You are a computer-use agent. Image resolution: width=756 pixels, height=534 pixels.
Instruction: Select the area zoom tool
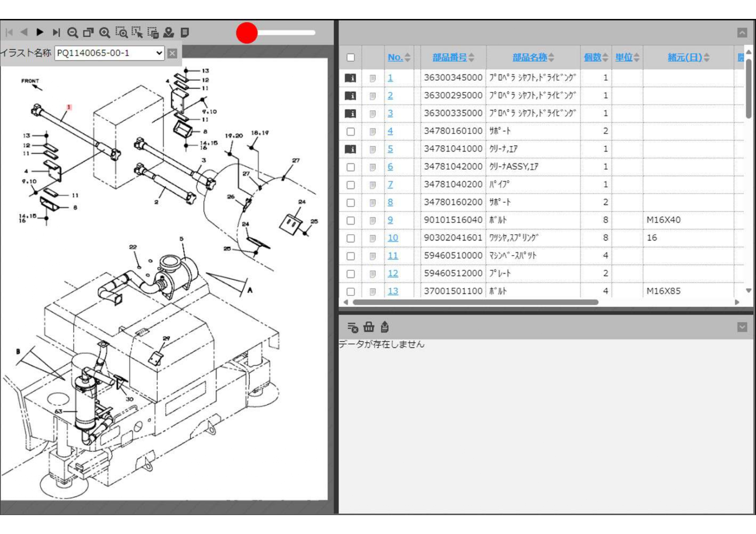pos(121,33)
